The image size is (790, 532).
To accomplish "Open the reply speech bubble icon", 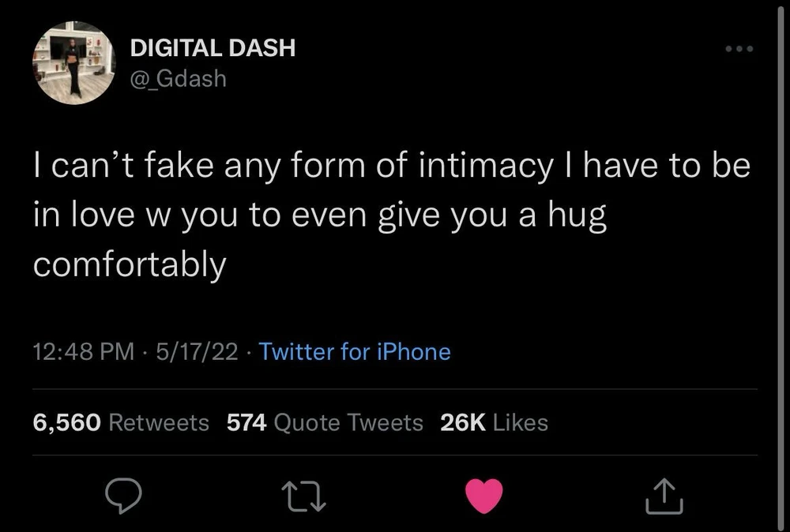I will [123, 496].
